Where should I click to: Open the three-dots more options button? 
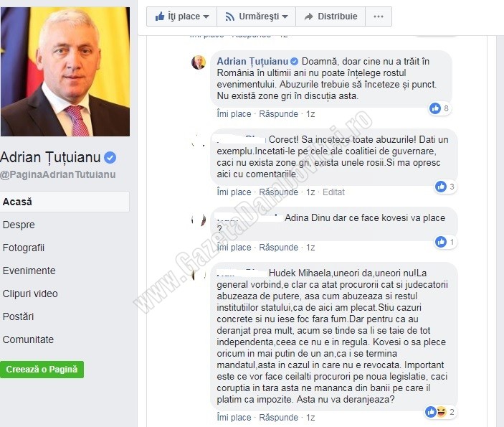click(x=379, y=17)
